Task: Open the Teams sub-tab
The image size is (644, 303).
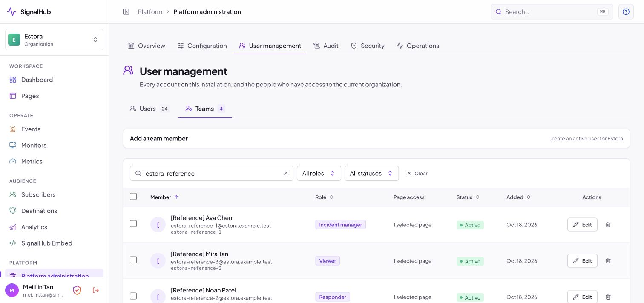Action: point(205,109)
